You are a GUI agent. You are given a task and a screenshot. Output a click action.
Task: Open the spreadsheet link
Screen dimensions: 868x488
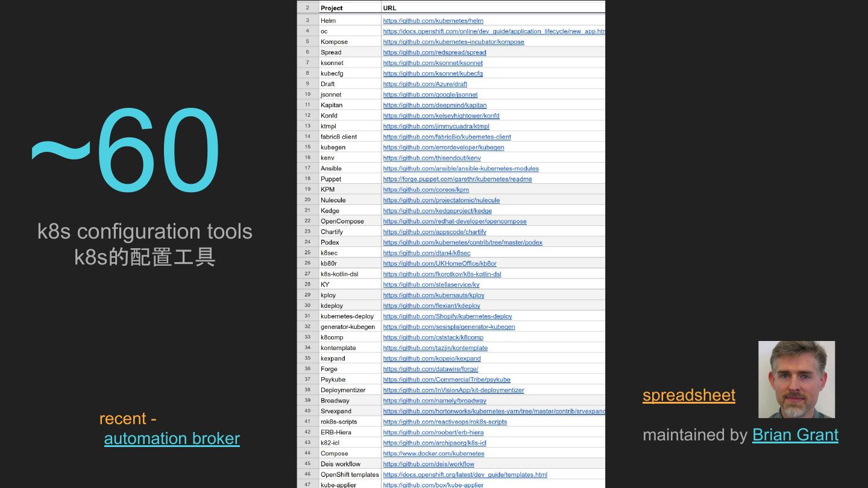click(x=689, y=395)
